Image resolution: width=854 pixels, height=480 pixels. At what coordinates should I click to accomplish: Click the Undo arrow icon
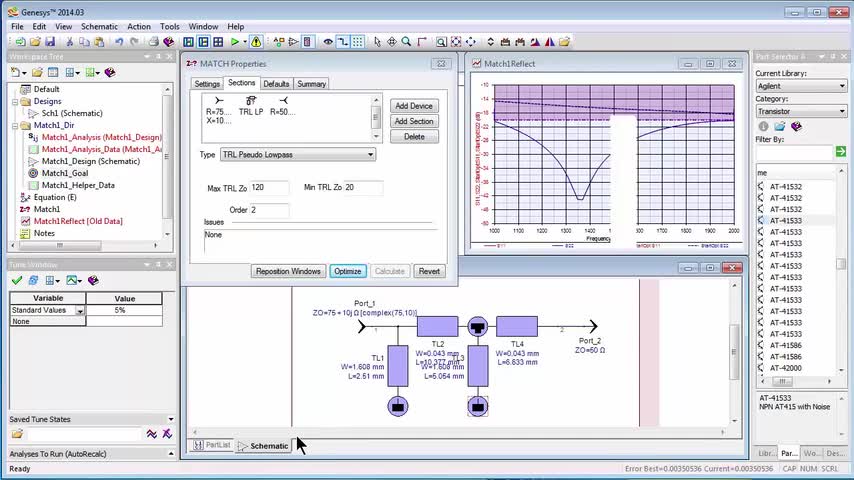coord(119,42)
